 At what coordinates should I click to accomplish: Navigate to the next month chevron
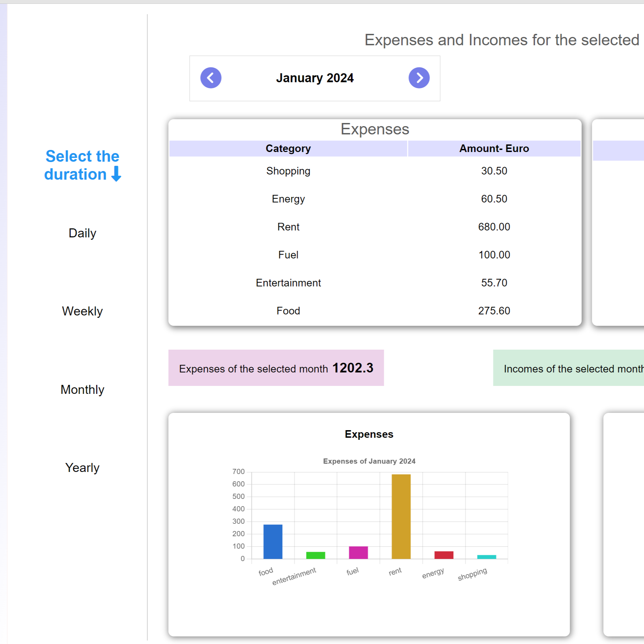click(419, 78)
